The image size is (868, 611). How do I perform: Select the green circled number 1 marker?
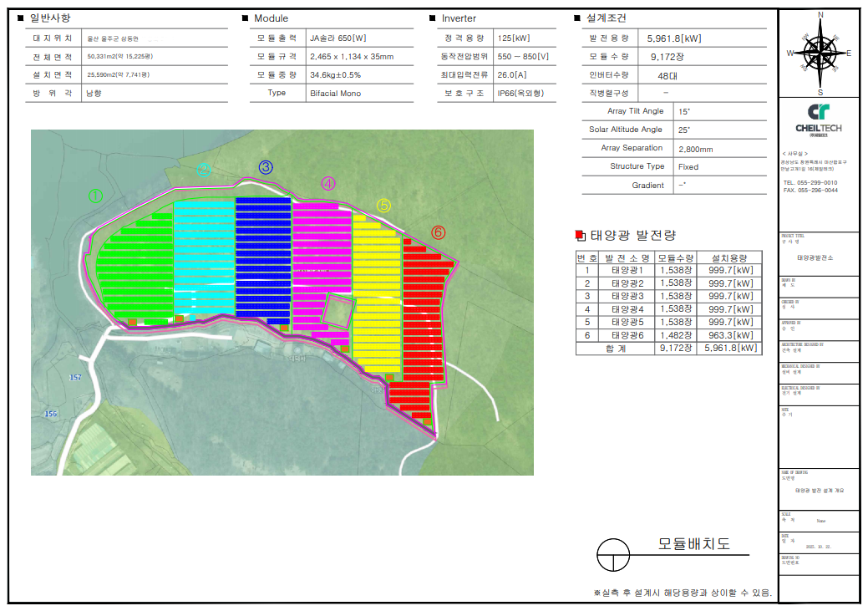(95, 196)
